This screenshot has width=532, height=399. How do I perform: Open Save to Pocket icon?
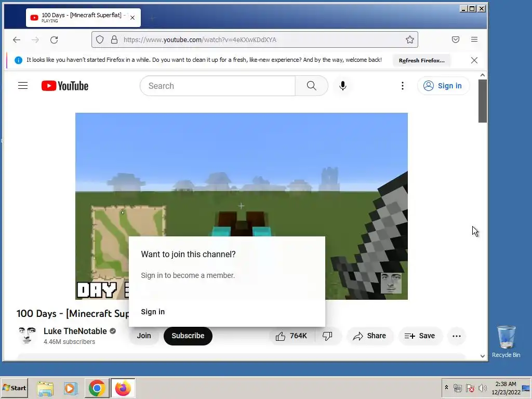tap(455, 39)
